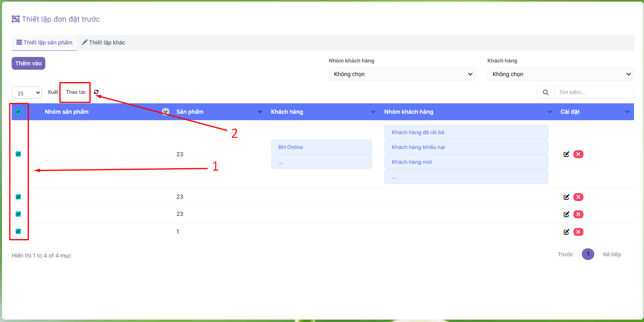The image size is (644, 322).
Task: Click edit icon in the last table row
Action: (566, 232)
